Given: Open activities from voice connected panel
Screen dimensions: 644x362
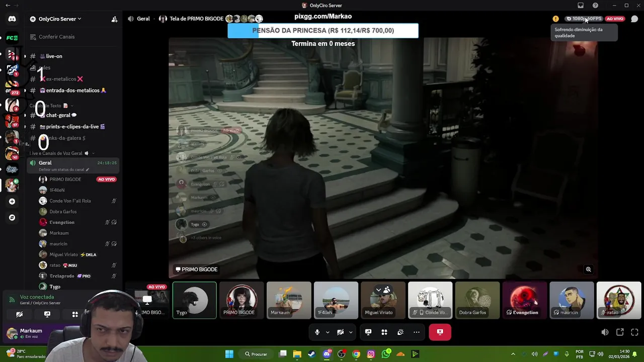Looking at the screenshot, I should [75, 314].
